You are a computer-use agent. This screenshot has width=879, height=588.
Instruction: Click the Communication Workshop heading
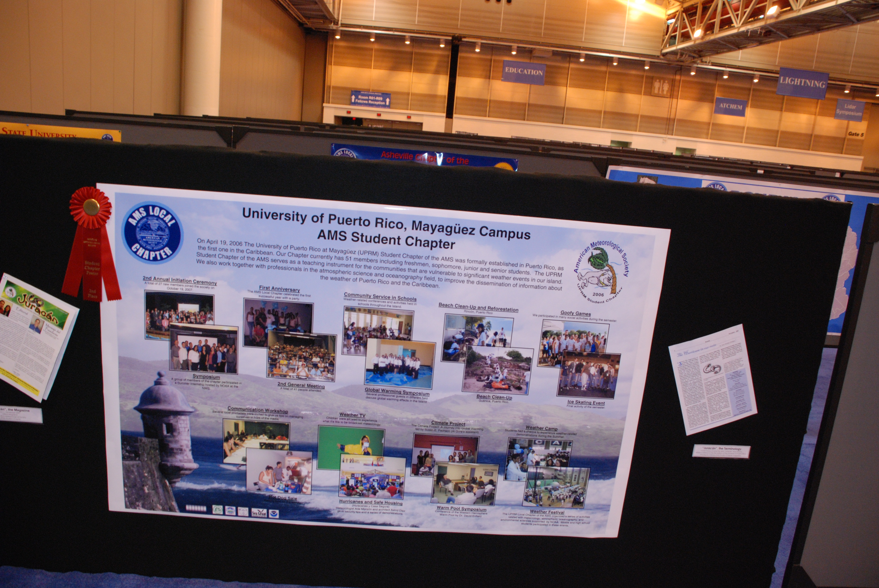click(x=258, y=410)
